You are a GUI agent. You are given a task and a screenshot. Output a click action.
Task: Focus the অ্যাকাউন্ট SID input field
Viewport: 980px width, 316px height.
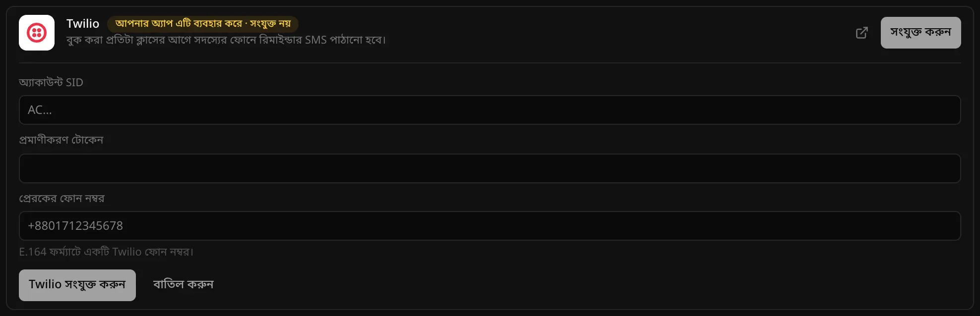coord(490,110)
